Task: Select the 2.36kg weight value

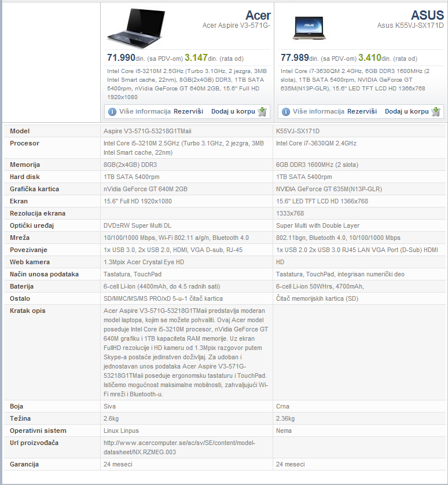Action: coord(285,418)
